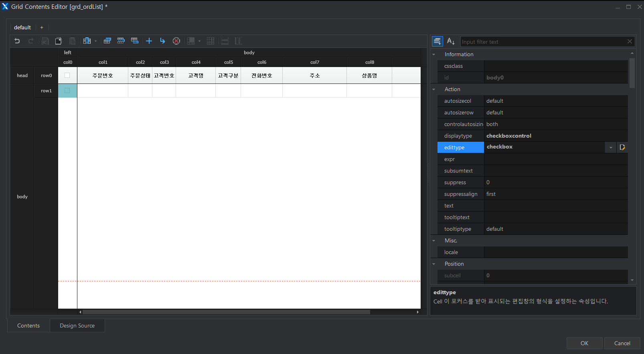The image size is (644, 354).
Task: Click the cut scissors icon
Action: click(x=45, y=41)
